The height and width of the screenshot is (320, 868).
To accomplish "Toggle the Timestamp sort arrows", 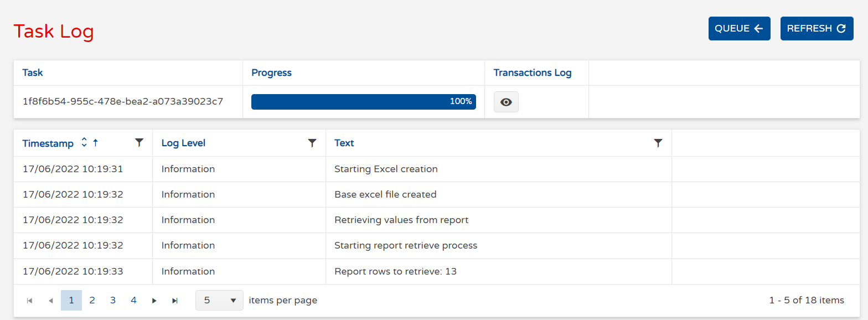I will [x=84, y=143].
